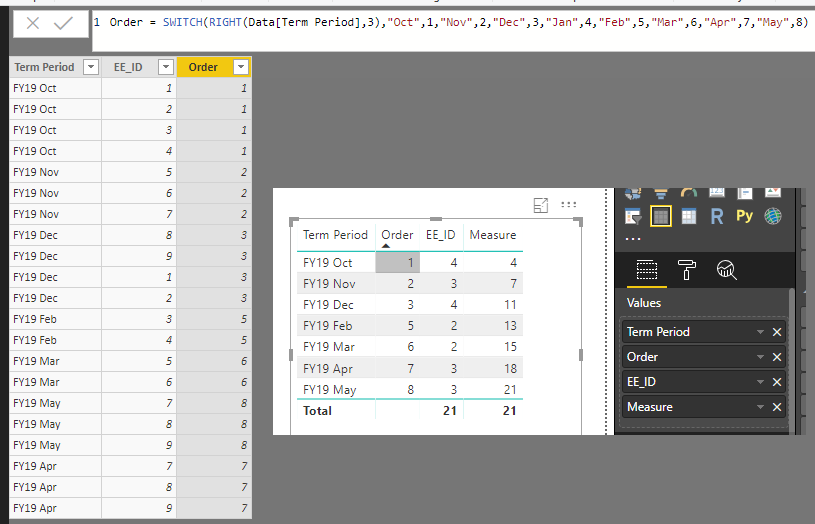
Task: Remove Measure field from Values
Action: (x=777, y=407)
